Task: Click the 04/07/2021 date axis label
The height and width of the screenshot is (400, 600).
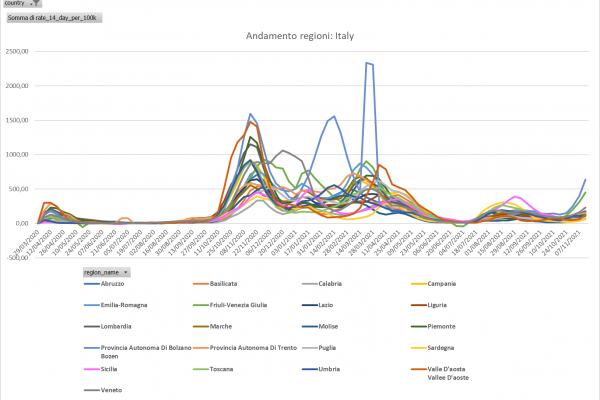Action: coord(452,242)
